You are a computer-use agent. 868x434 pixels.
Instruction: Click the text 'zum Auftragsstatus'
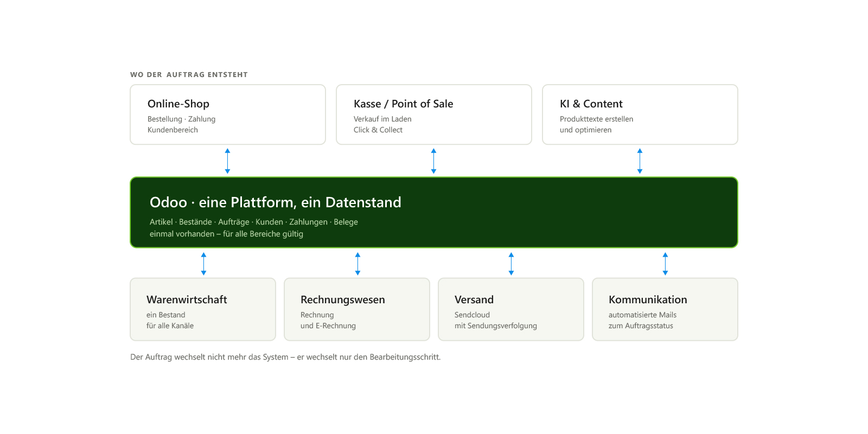tap(641, 325)
